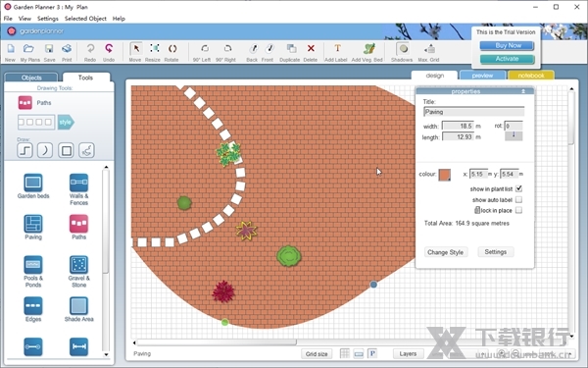588x368 pixels.
Task: Choose the rectangle draw tool
Action: [66, 150]
